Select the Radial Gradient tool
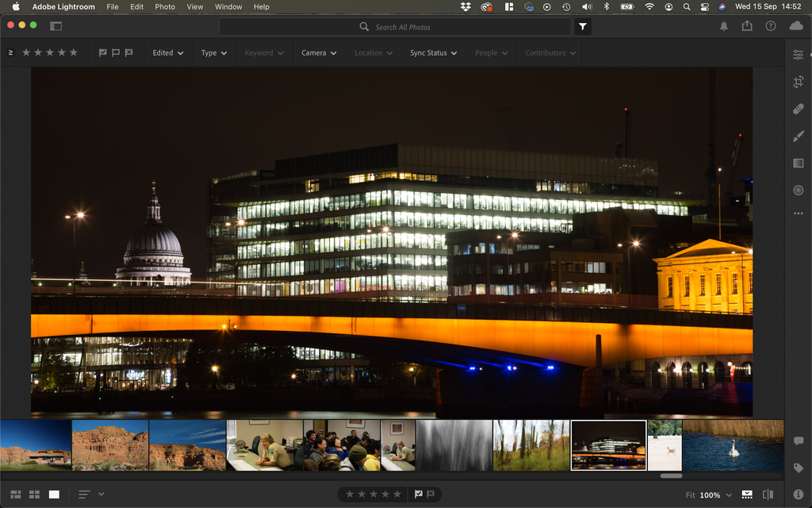 [x=798, y=190]
